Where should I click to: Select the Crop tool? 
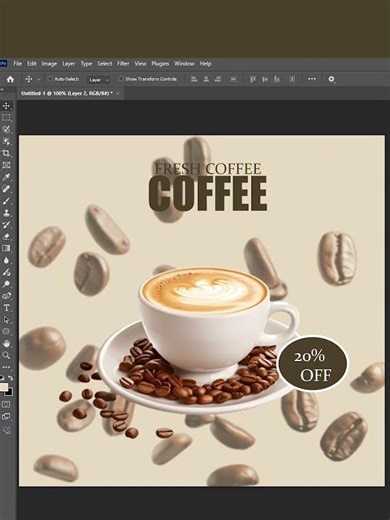pos(6,153)
